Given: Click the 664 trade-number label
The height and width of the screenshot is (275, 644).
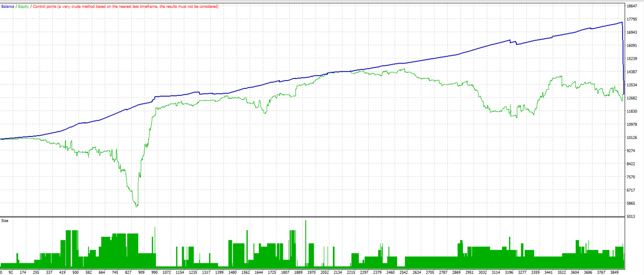Looking at the screenshot, I should [x=102, y=272].
